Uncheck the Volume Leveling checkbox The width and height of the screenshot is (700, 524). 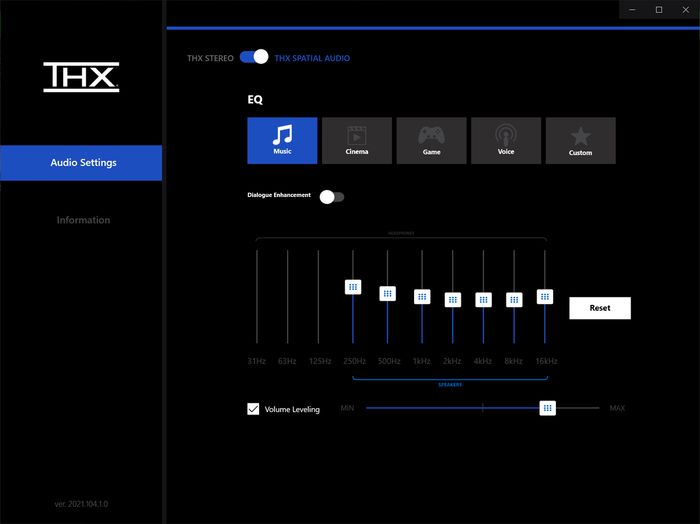click(x=253, y=409)
